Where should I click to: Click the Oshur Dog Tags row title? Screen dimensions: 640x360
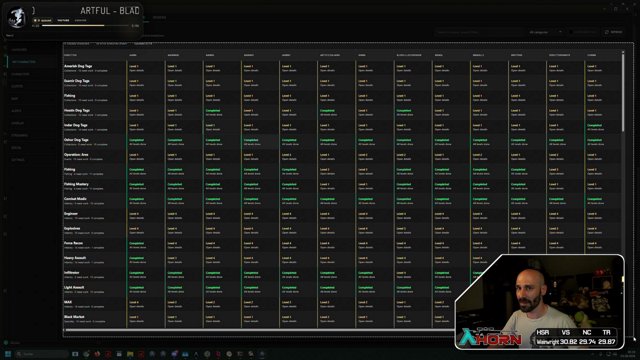(x=76, y=140)
